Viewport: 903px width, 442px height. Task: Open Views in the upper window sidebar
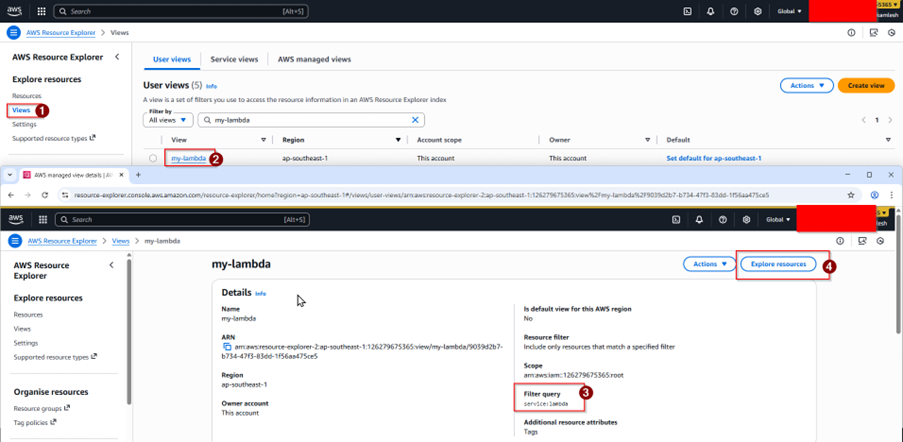(21, 110)
